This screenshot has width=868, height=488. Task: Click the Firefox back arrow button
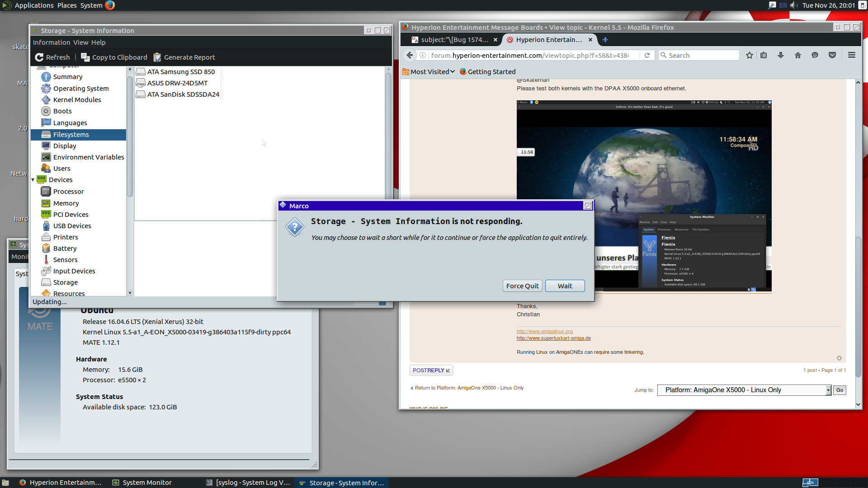pos(410,55)
